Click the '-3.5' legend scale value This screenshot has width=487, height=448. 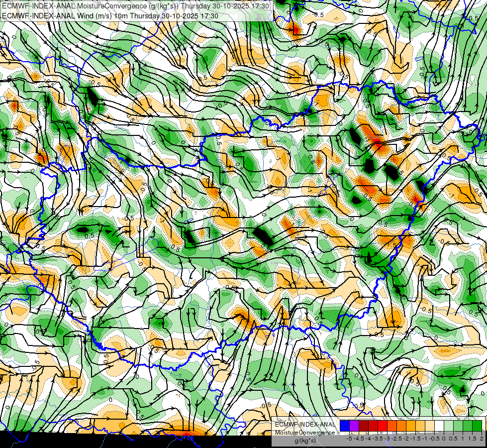click(x=378, y=439)
